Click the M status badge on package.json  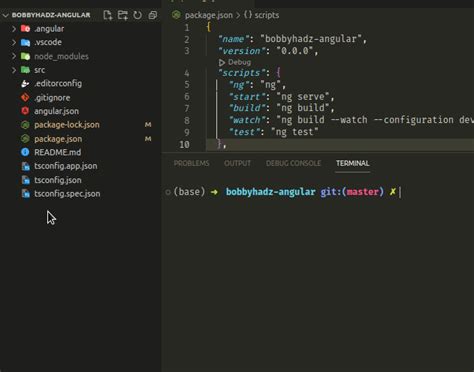148,139
